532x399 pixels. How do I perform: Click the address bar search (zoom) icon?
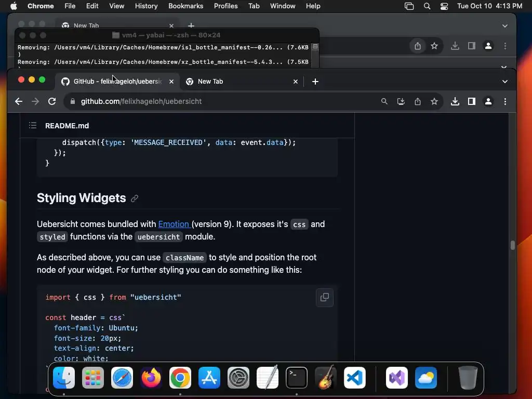[x=384, y=101]
